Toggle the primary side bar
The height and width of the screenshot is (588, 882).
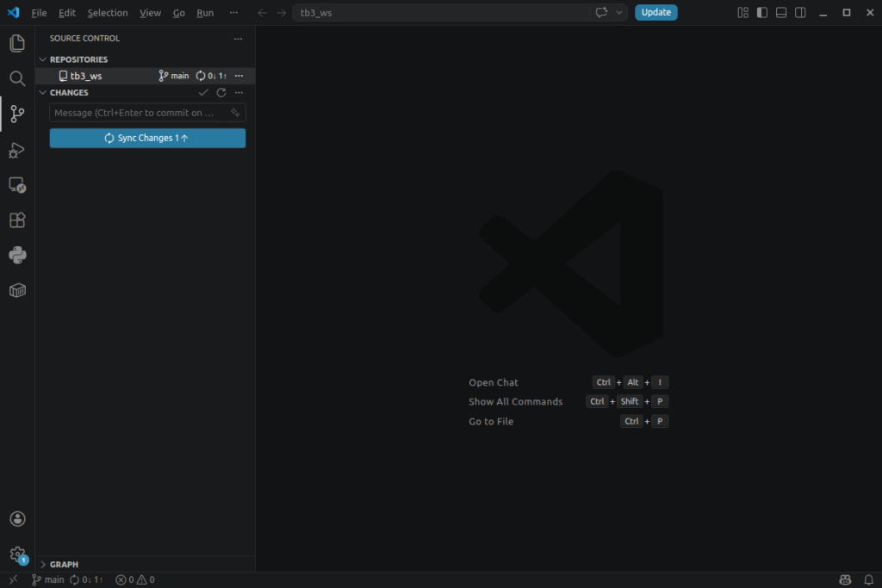[762, 12]
